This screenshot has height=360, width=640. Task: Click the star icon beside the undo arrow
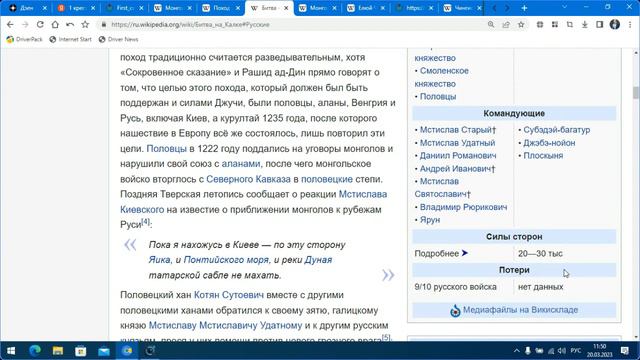click(x=85, y=24)
